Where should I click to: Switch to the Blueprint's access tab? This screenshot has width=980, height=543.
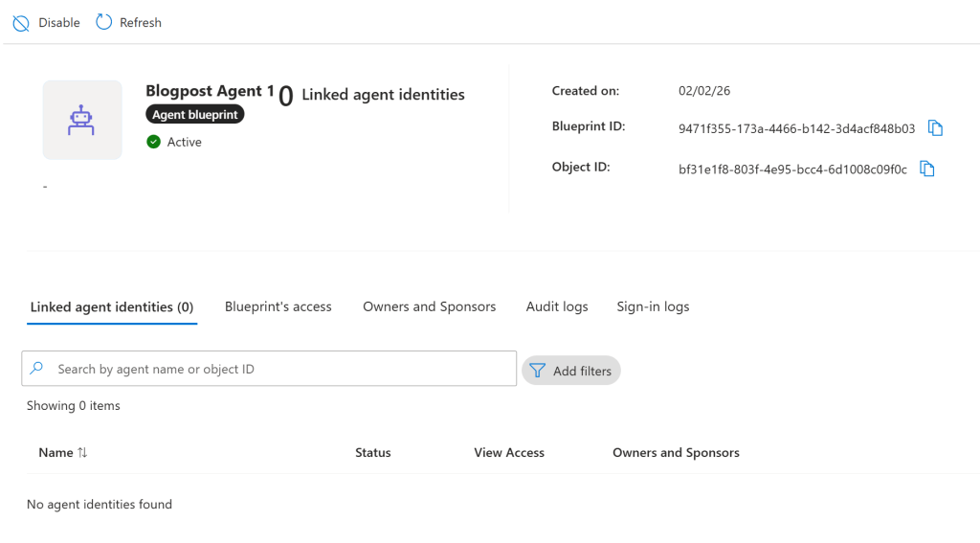pos(278,306)
